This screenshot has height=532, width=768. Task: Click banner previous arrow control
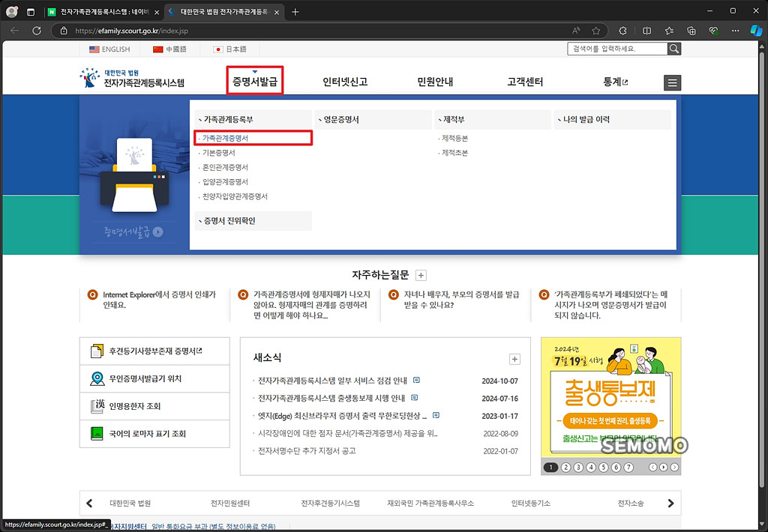tap(652, 468)
